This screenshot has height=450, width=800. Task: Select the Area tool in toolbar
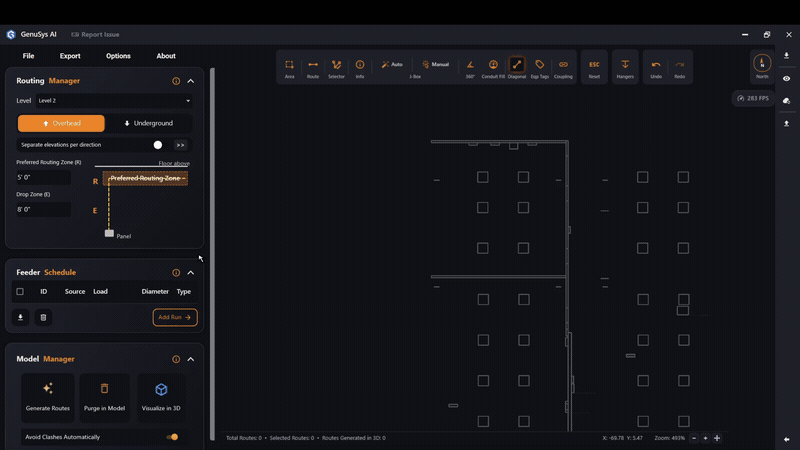[289, 68]
